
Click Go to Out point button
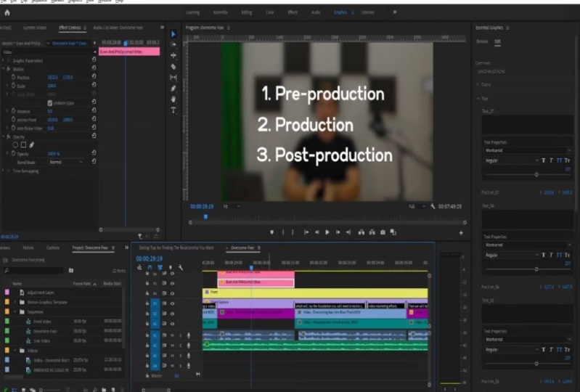coord(348,232)
